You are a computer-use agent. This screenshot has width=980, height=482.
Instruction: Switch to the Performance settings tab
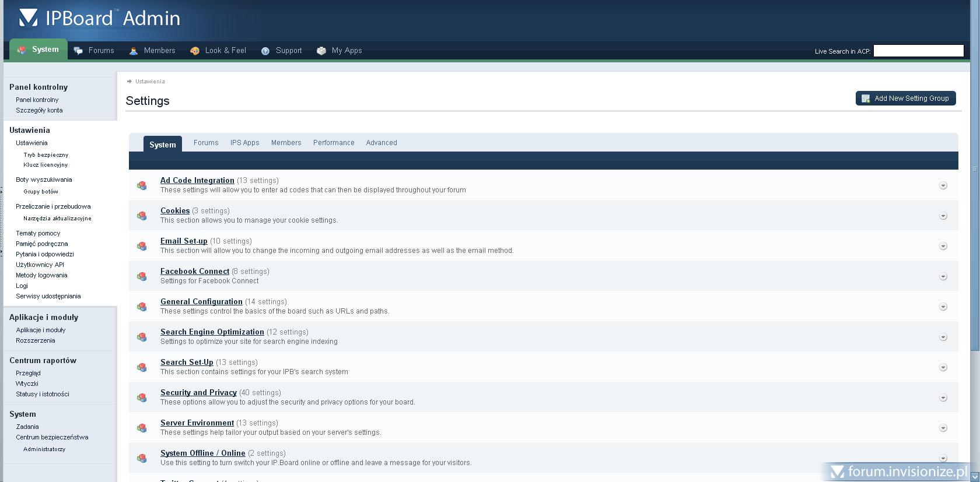pyautogui.click(x=334, y=143)
